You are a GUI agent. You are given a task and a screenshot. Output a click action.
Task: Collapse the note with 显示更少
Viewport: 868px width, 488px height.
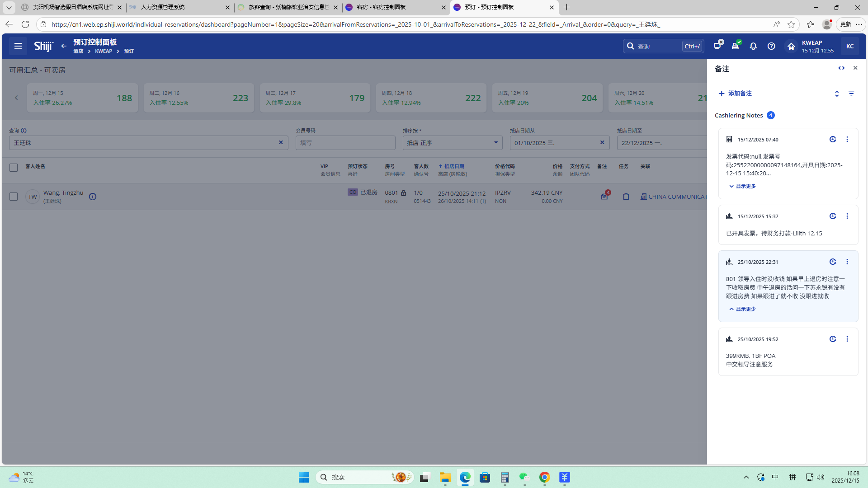click(x=742, y=309)
